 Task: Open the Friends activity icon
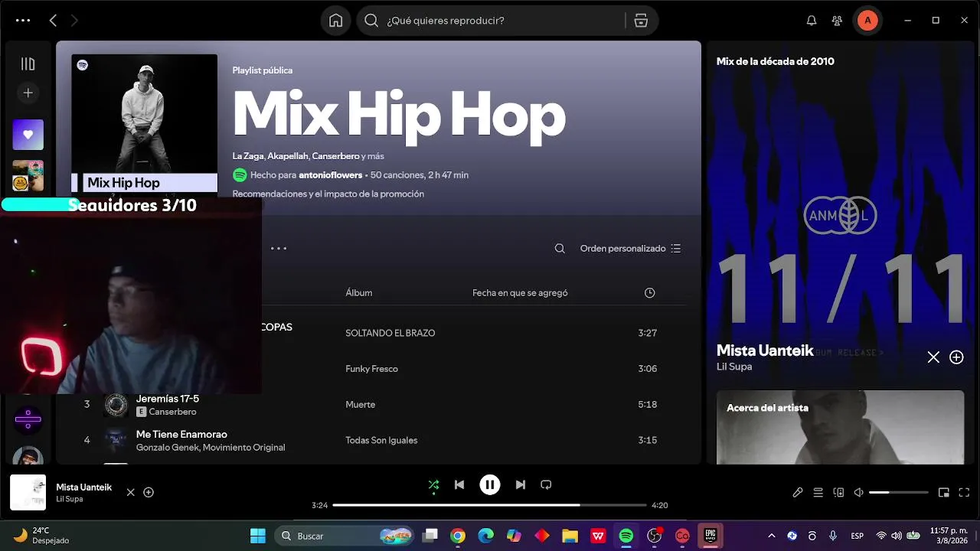[837, 21]
